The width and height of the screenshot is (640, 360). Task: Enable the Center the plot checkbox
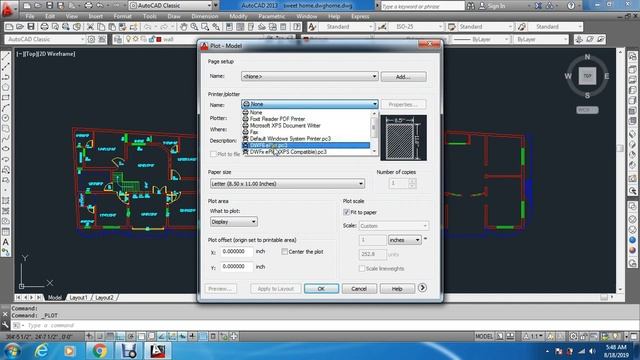click(284, 251)
